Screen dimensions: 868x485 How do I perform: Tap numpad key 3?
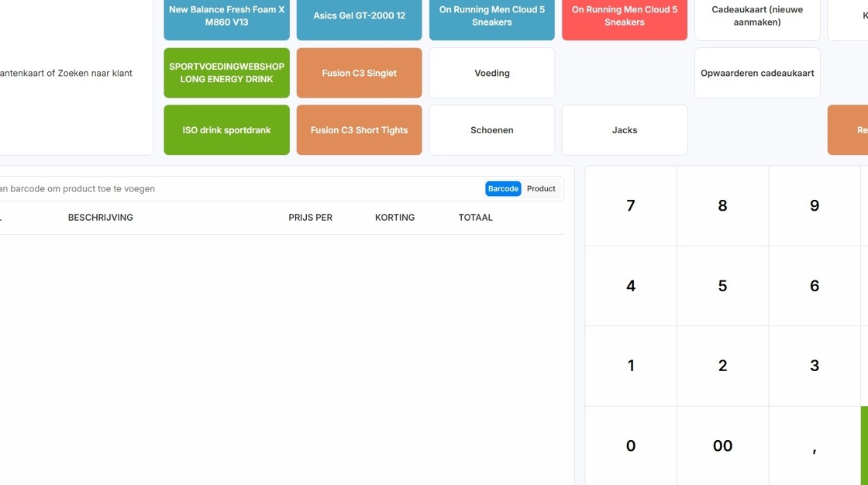(x=815, y=366)
